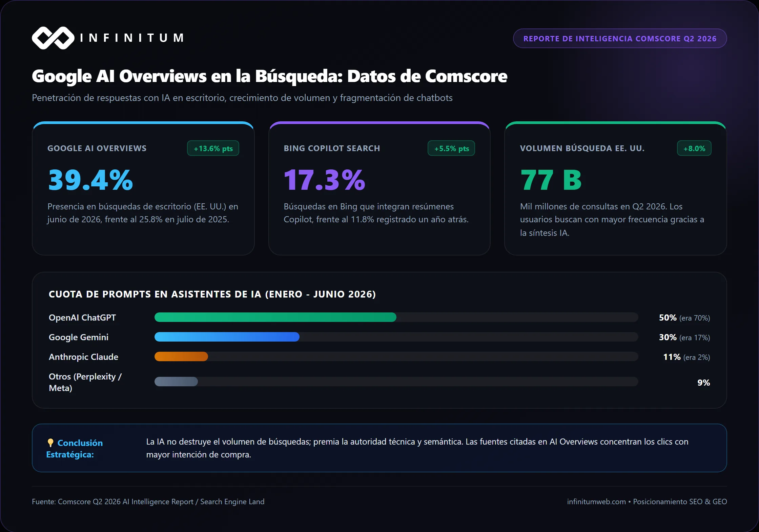Click the 50% (era 70%) value
This screenshot has height=532, width=759.
coord(684,318)
